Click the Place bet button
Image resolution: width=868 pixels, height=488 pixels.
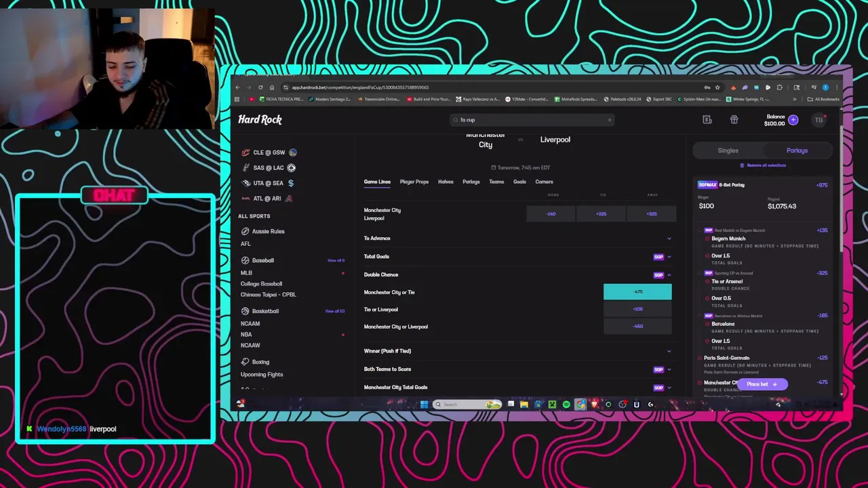point(761,384)
